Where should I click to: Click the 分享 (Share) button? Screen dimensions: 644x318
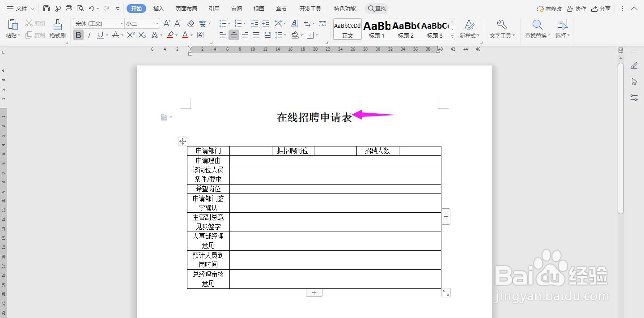click(x=601, y=9)
